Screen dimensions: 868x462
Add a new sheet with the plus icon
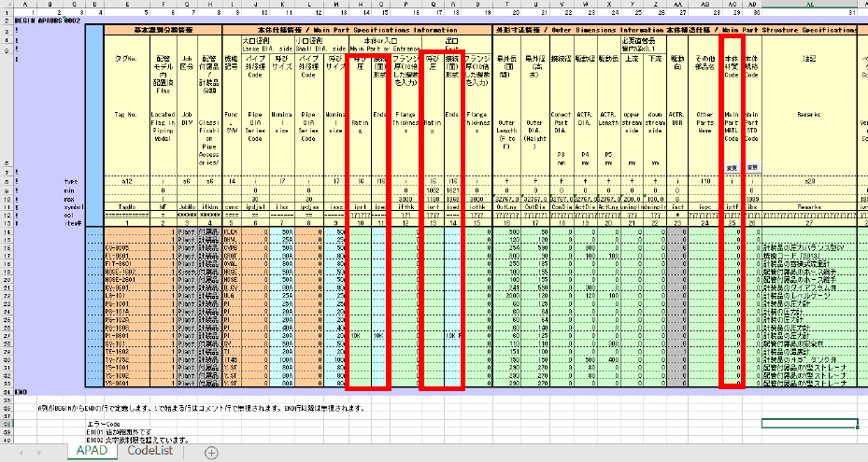(x=211, y=453)
